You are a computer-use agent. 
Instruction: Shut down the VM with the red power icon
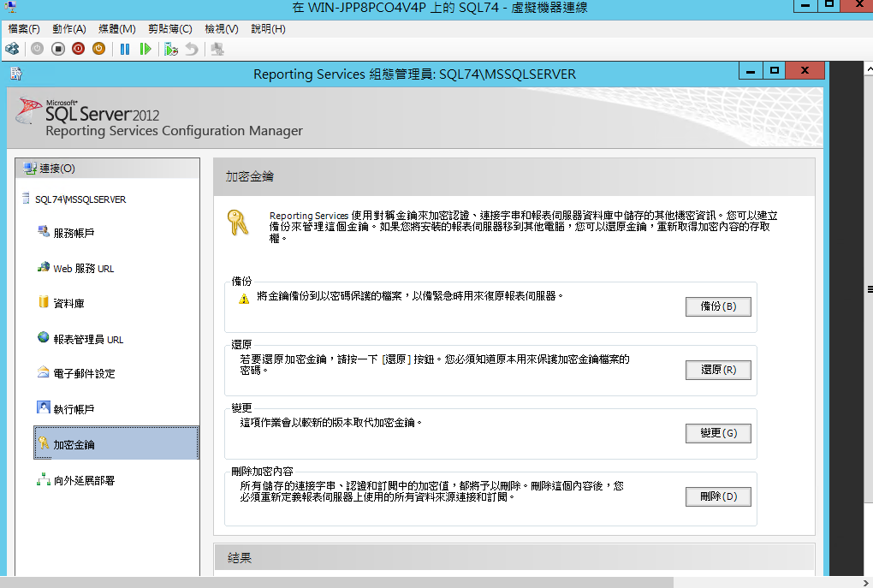[x=79, y=49]
